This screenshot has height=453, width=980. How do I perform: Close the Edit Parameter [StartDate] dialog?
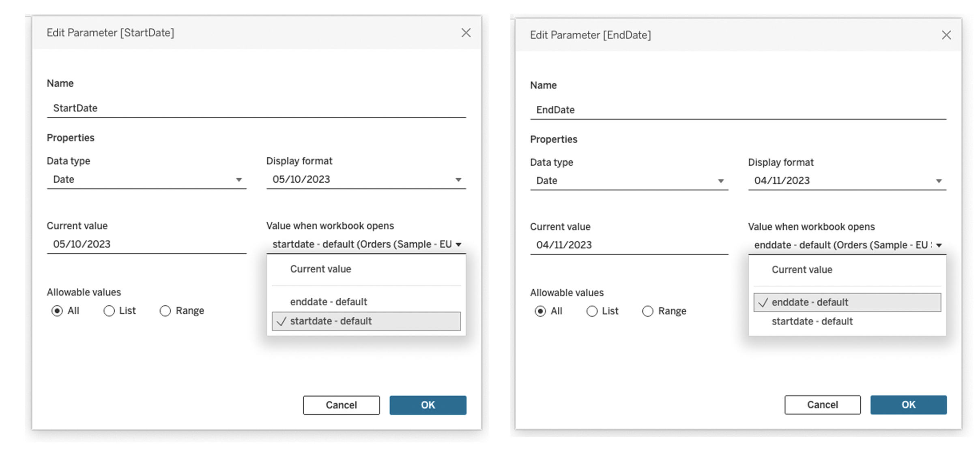[466, 33]
